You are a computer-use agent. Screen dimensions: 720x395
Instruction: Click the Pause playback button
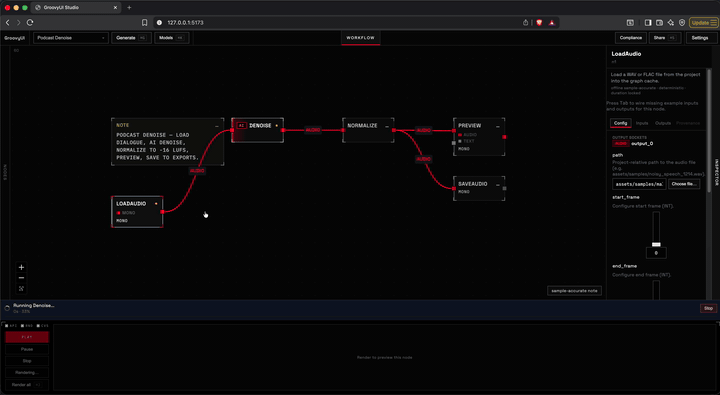click(27, 349)
